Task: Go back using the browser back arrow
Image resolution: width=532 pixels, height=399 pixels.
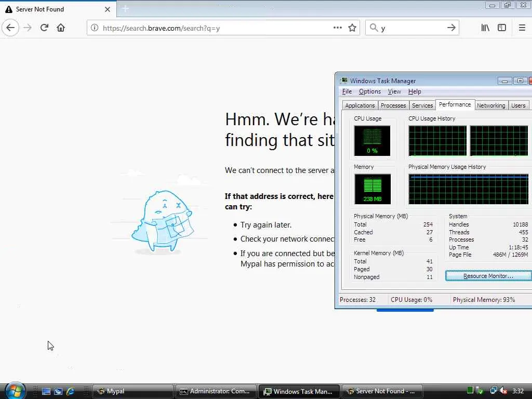Action: point(10,28)
